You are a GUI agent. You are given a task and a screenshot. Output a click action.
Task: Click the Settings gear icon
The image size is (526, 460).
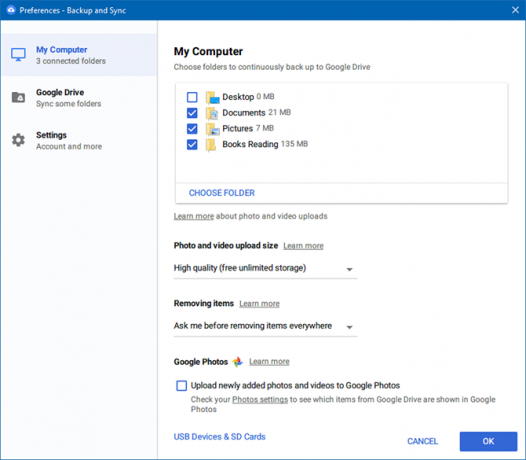(18, 140)
